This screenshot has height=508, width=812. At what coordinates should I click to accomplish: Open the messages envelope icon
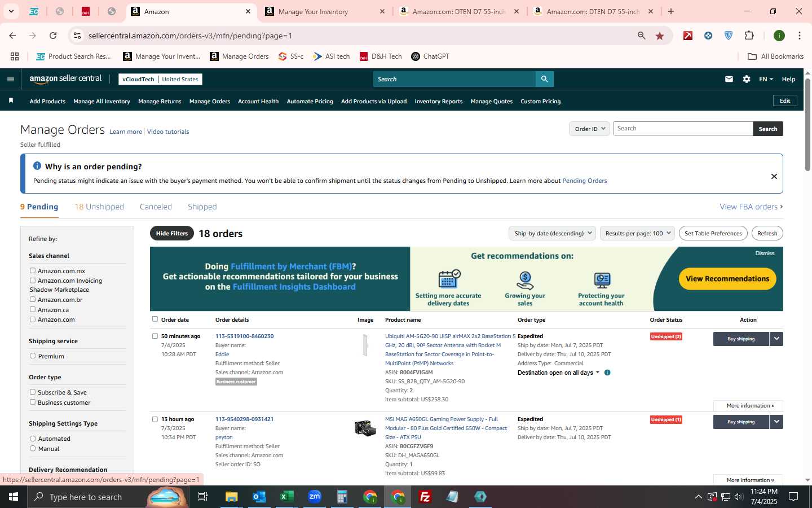coord(729,79)
